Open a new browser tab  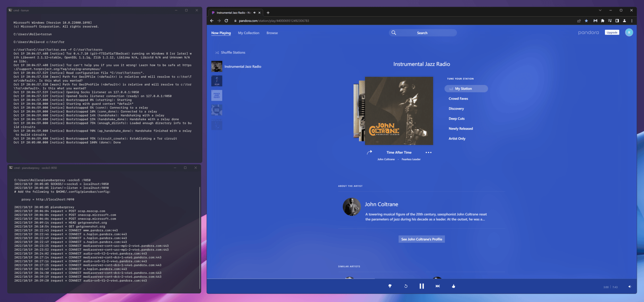coord(268,13)
